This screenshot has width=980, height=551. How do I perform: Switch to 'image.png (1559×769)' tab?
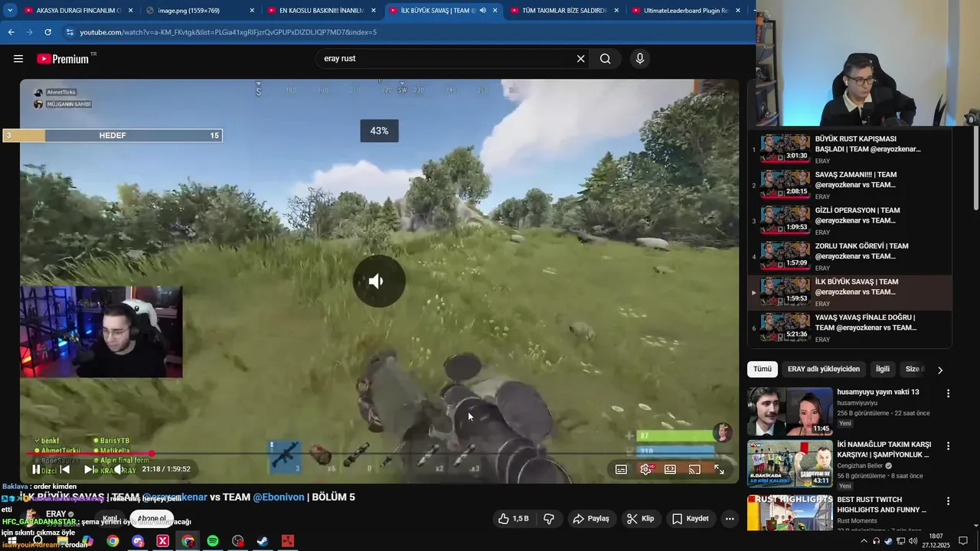200,11
